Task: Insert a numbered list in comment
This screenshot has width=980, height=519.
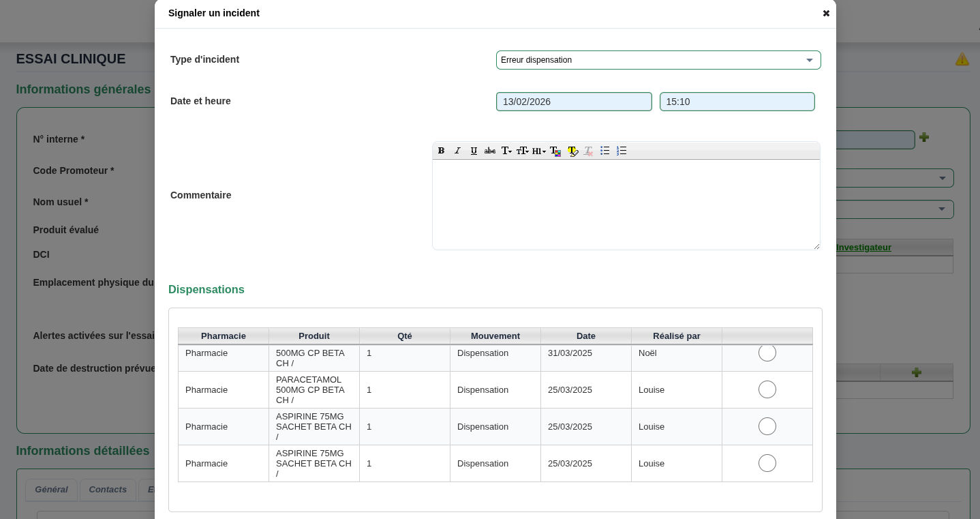Action: pyautogui.click(x=621, y=151)
